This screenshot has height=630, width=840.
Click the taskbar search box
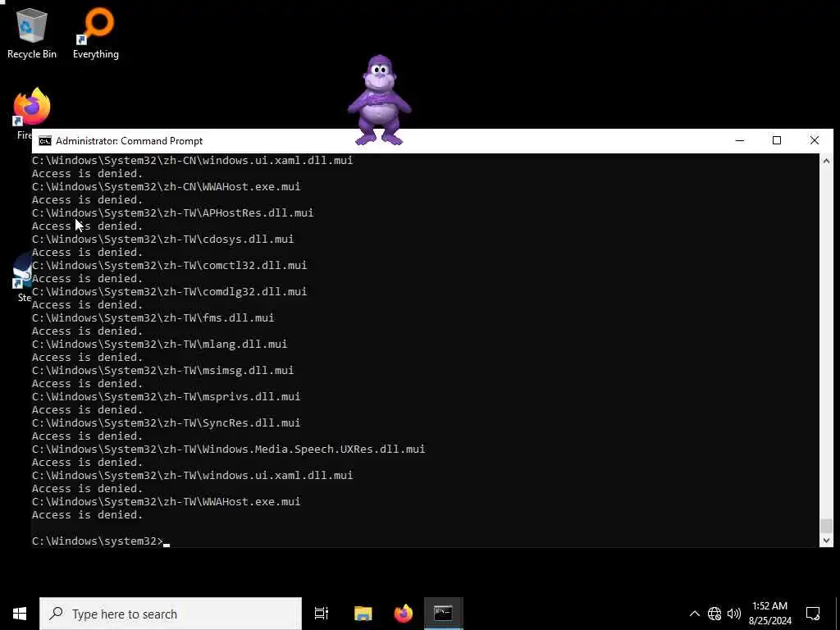point(171,614)
